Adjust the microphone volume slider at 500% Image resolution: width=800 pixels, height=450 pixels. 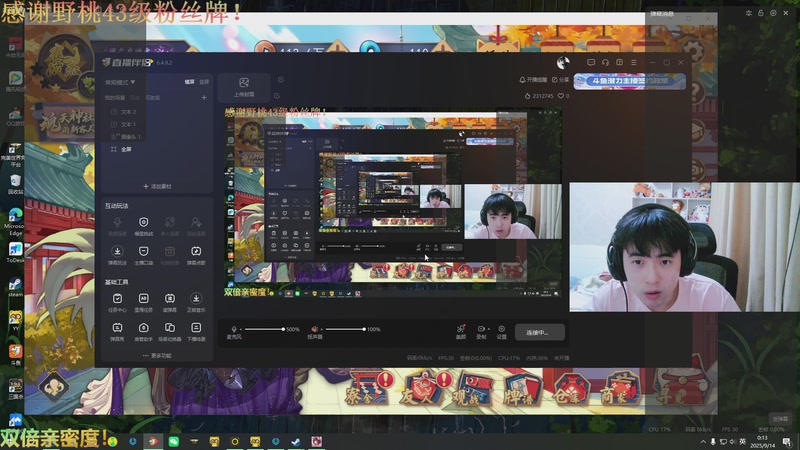point(263,329)
